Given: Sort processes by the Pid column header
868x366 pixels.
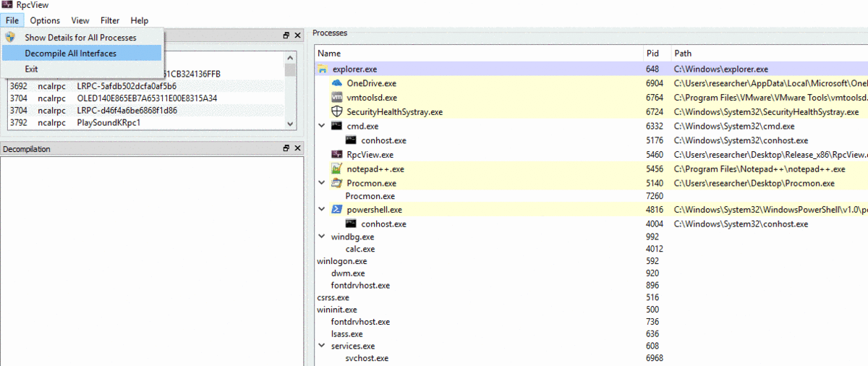Looking at the screenshot, I should tap(654, 54).
